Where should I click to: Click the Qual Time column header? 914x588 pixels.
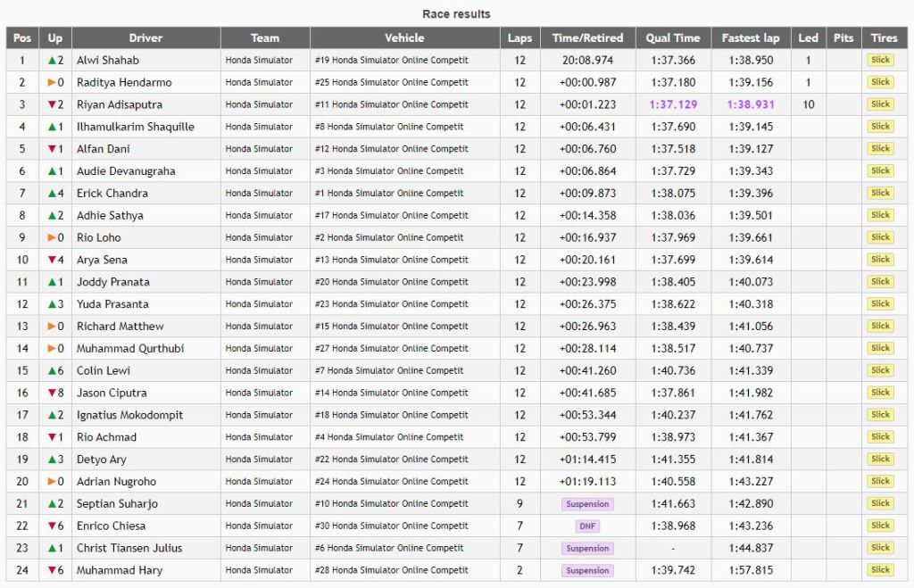pos(673,38)
